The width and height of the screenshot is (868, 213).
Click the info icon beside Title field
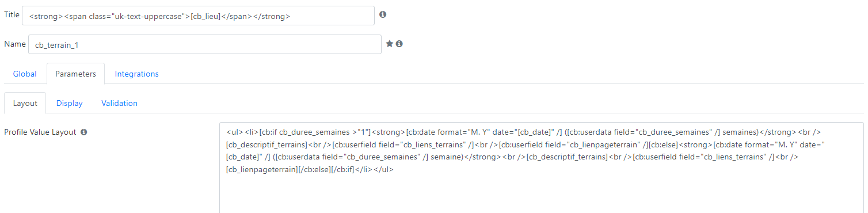[x=383, y=14]
